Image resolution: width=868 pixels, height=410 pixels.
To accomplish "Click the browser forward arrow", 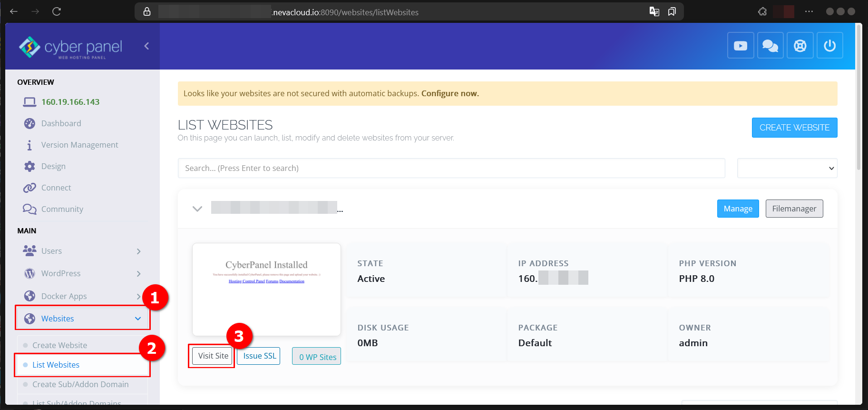I will pyautogui.click(x=35, y=11).
